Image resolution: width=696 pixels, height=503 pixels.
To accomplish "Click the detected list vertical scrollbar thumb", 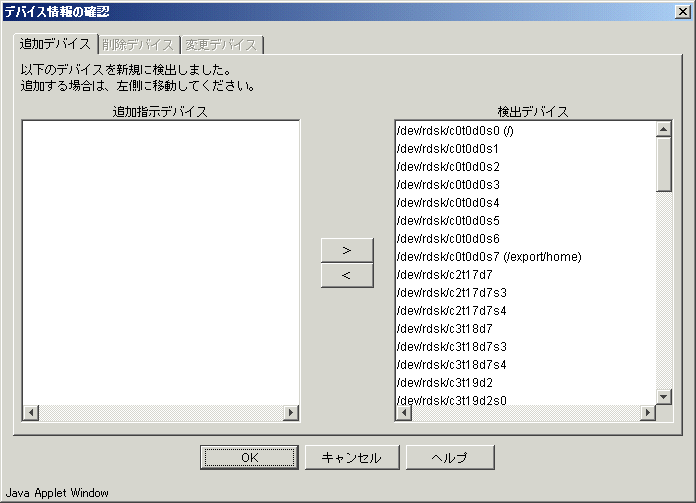I will coord(663,162).
